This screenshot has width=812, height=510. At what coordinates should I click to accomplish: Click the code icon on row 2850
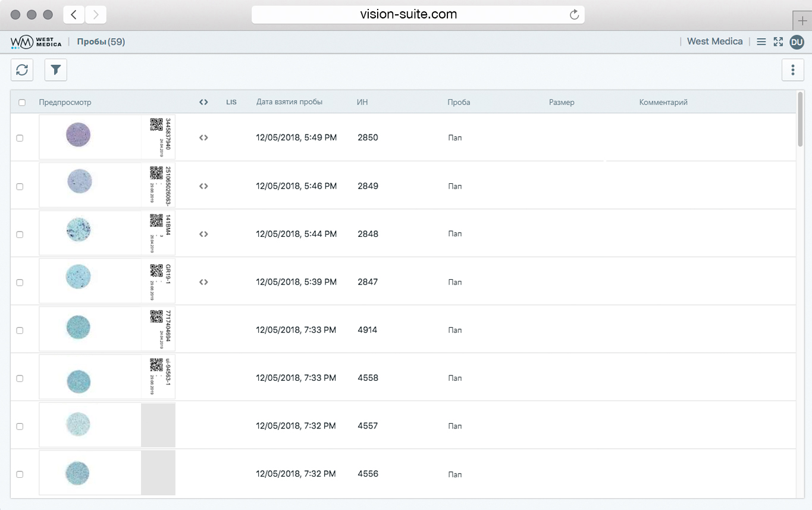point(203,137)
